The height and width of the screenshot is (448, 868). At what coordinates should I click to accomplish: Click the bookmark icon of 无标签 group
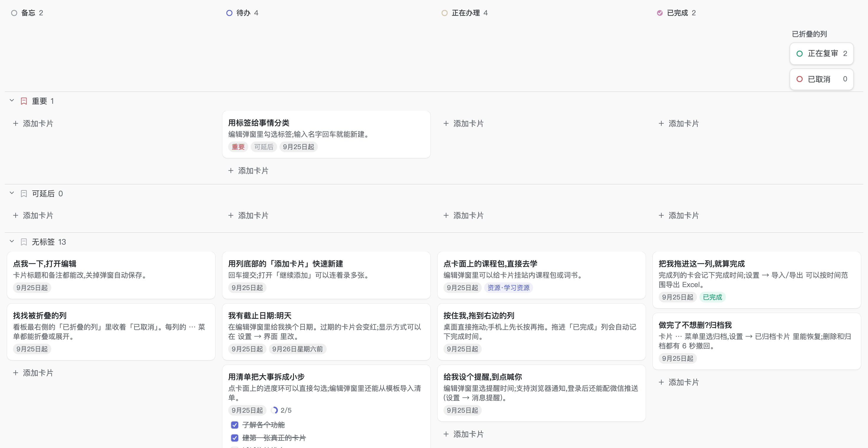(x=24, y=242)
